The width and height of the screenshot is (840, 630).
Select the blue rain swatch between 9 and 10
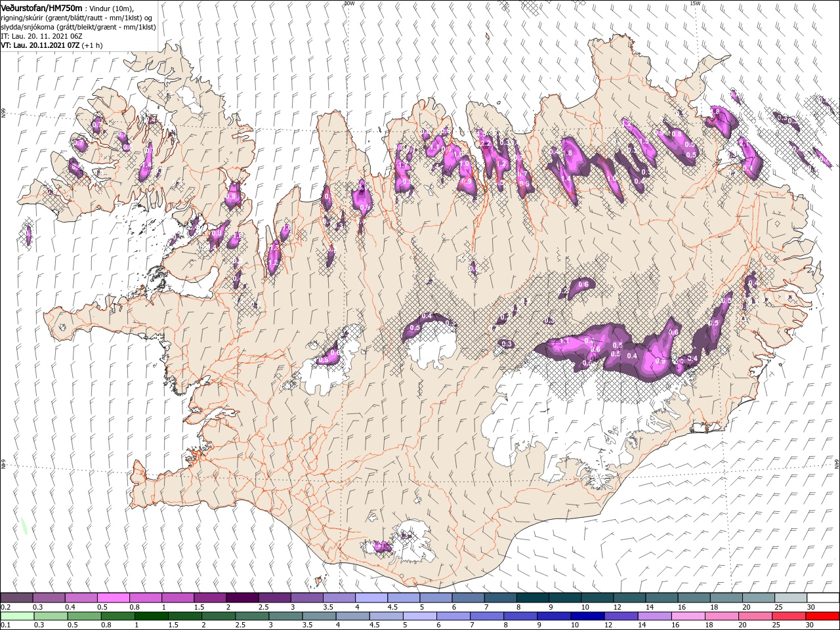(x=553, y=616)
